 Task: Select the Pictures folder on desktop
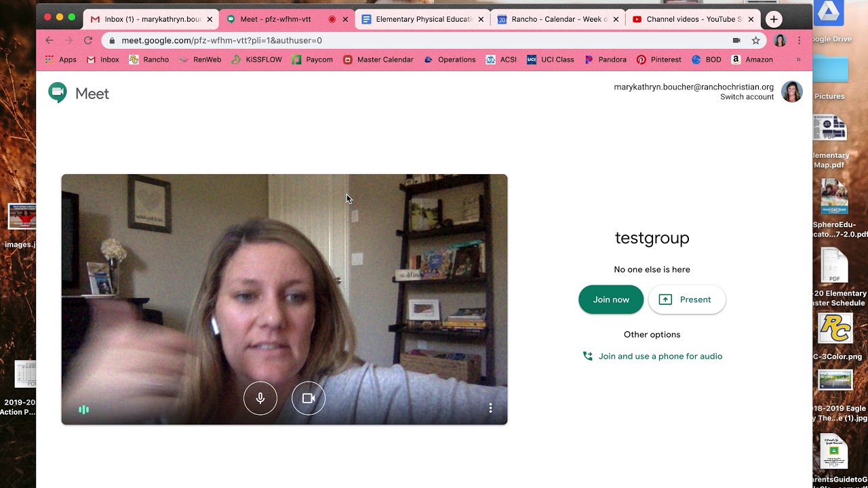pyautogui.click(x=830, y=77)
